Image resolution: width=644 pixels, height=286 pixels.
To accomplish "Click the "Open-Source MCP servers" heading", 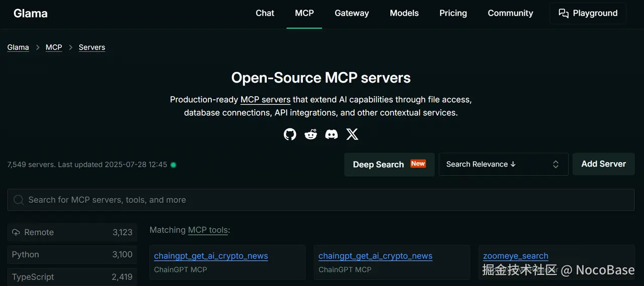I will click(321, 78).
